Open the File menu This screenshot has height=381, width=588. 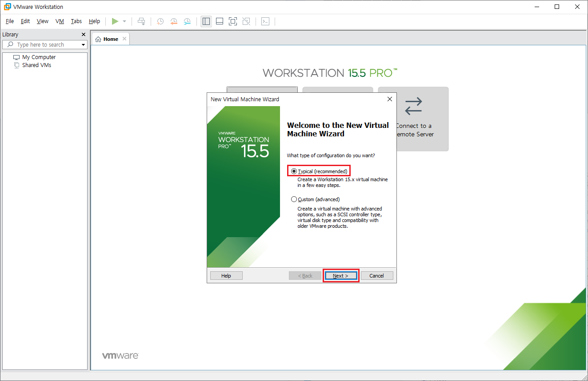pos(10,21)
